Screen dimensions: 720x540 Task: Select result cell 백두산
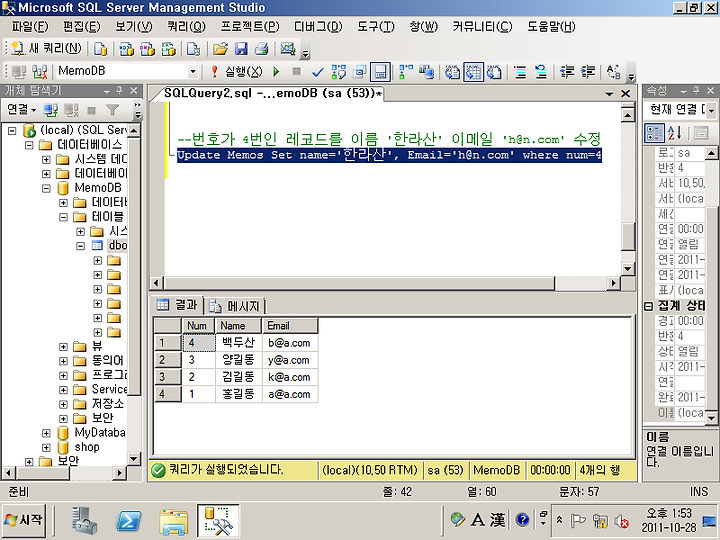[x=238, y=343]
